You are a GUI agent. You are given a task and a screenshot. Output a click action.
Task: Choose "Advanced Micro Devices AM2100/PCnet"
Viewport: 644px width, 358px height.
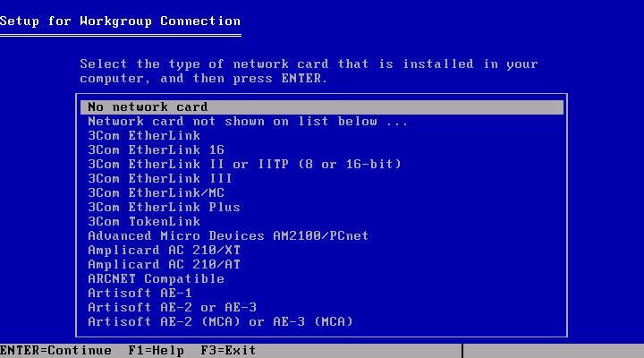click(x=228, y=236)
